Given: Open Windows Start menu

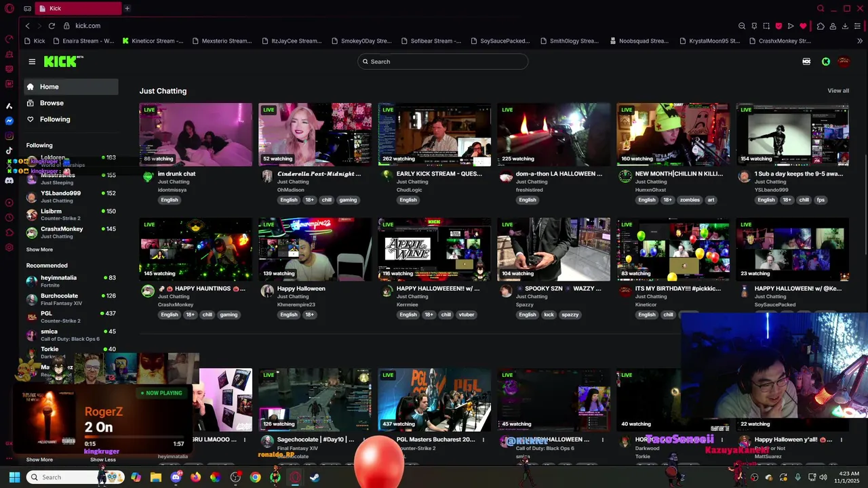Looking at the screenshot, I should click(x=14, y=477).
